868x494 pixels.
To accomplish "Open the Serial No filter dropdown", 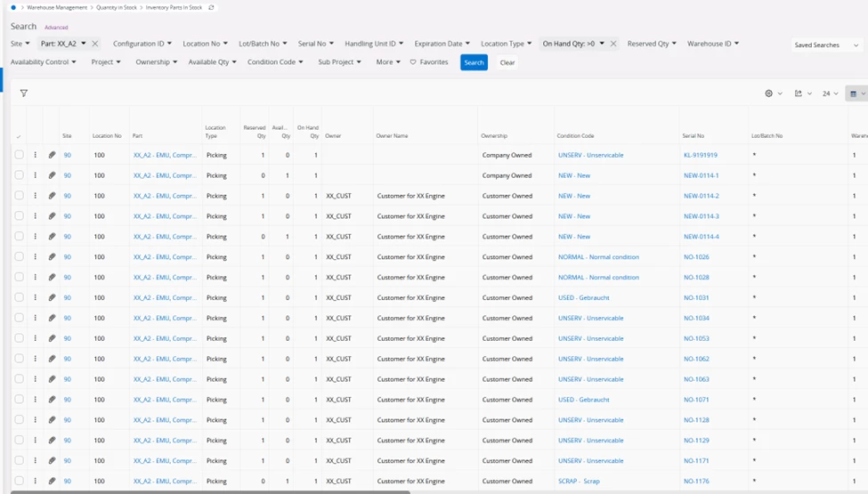I will [315, 44].
